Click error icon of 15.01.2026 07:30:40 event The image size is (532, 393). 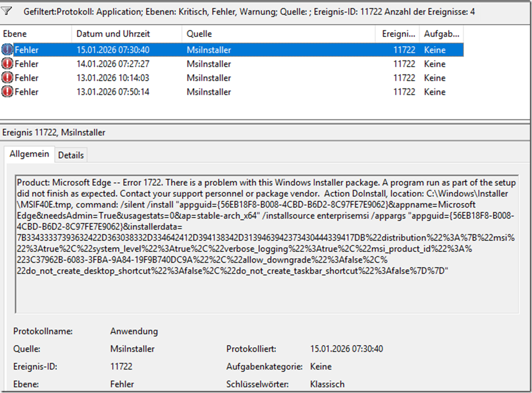pyautogui.click(x=7, y=50)
